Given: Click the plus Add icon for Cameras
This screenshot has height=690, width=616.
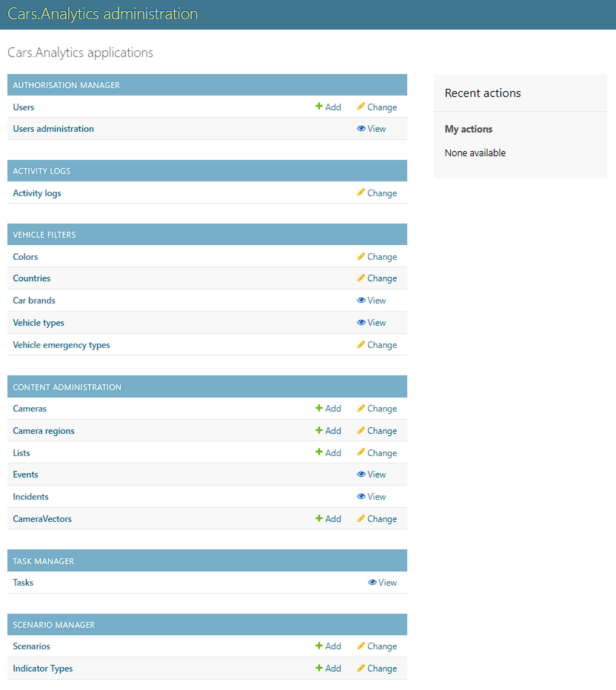Looking at the screenshot, I should point(318,408).
